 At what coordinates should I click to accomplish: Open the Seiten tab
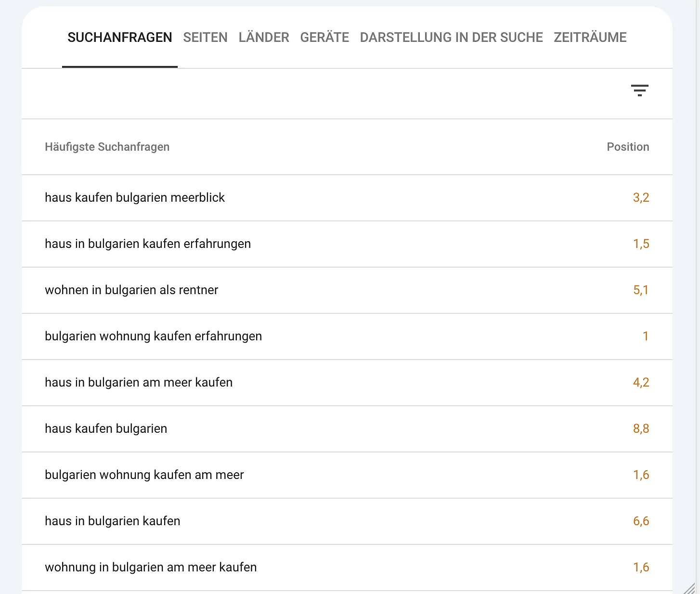click(205, 38)
